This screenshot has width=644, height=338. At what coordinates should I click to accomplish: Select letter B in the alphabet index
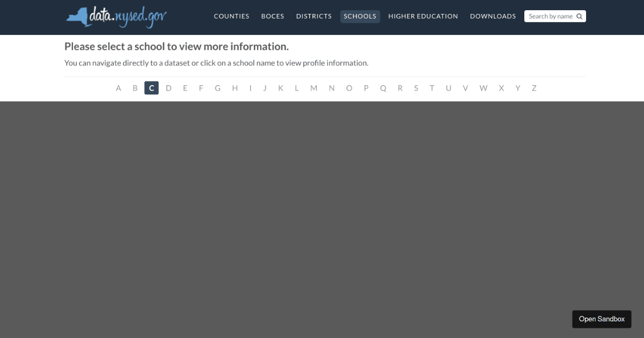(x=135, y=87)
